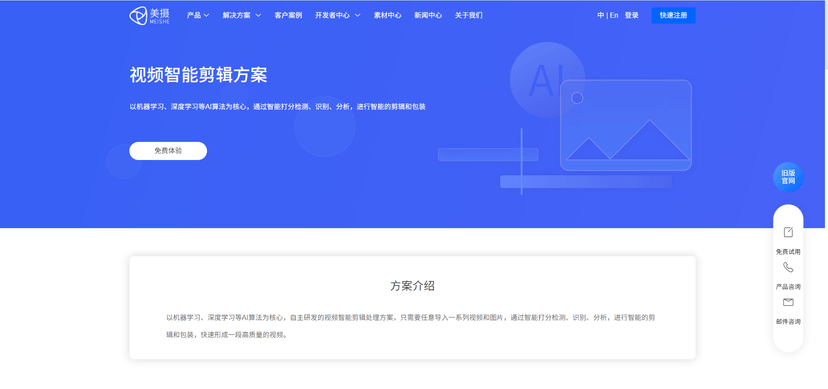The height and width of the screenshot is (389, 828).
Task: Open 关于我们 from the top navigation
Action: 468,15
